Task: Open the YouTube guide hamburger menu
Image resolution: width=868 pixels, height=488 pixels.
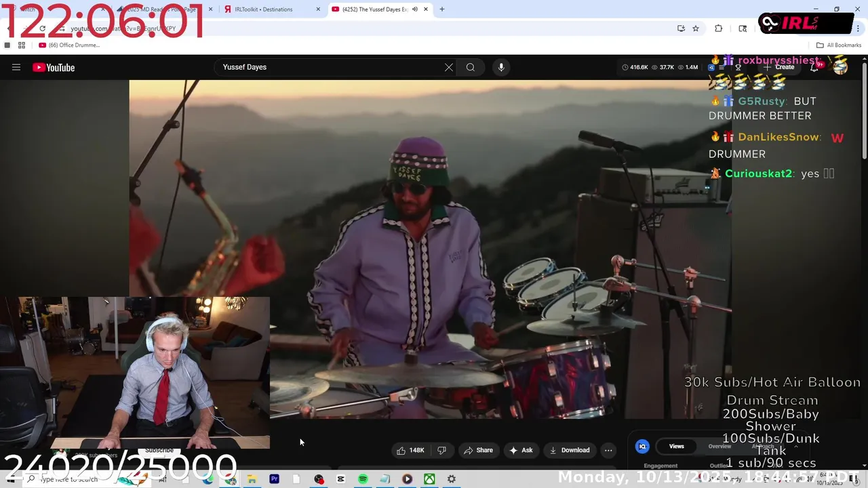Action: tap(16, 67)
